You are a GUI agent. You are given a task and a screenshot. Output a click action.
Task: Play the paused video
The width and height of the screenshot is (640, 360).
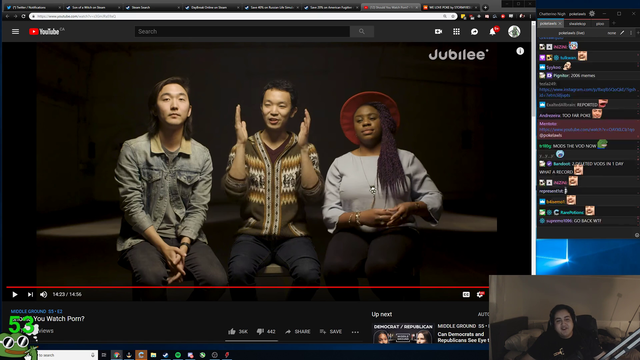tap(15, 294)
